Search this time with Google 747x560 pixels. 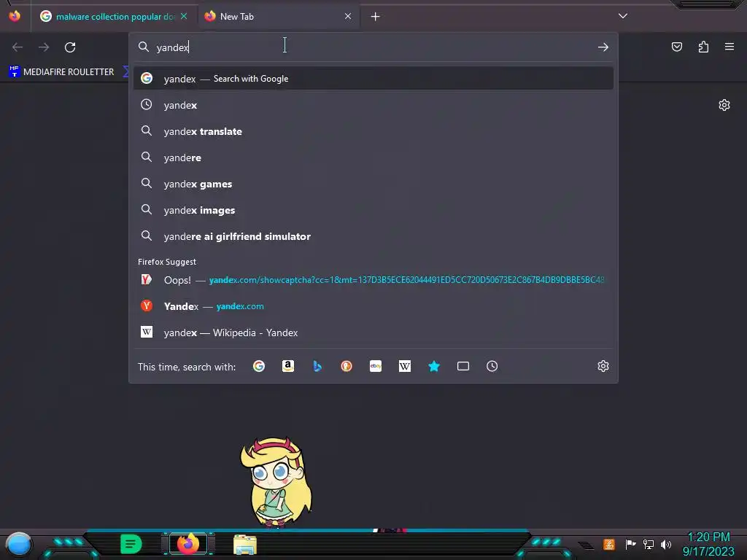259,366
